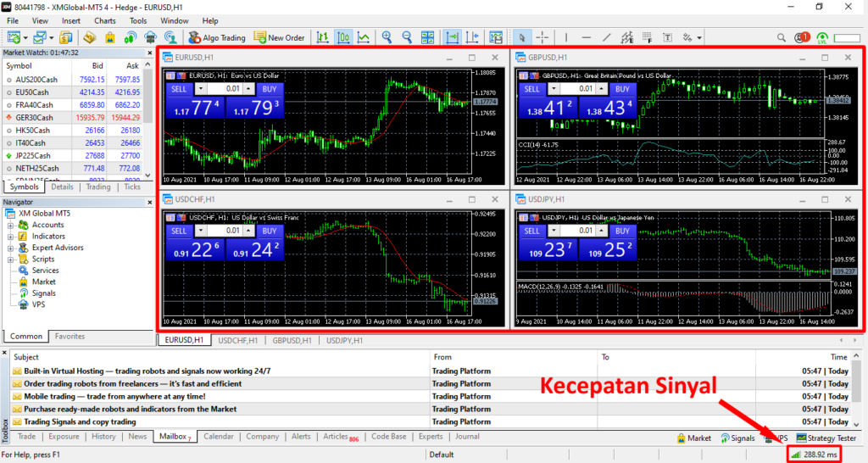Open the Insert menu
The image size is (868, 463).
[71, 21]
